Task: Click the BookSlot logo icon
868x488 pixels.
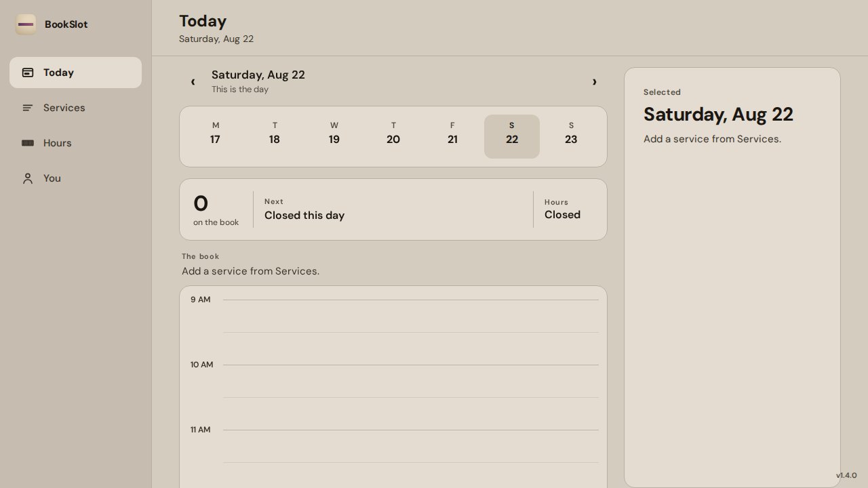Action: [x=26, y=24]
